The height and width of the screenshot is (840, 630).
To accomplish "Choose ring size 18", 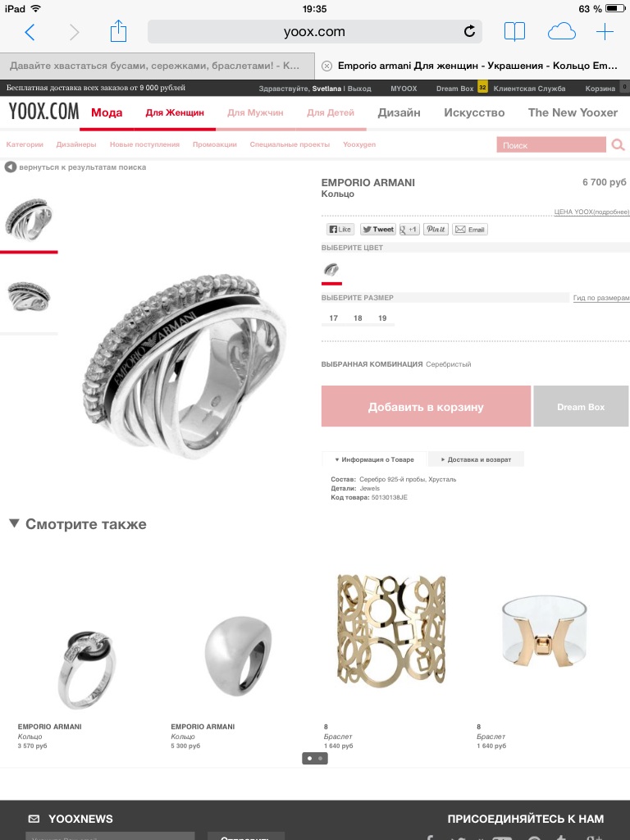I will pos(358,318).
